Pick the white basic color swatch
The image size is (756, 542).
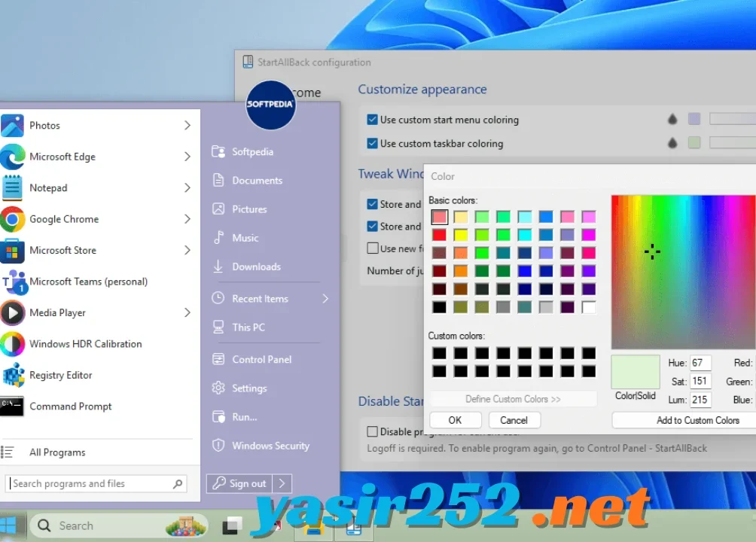click(x=589, y=308)
